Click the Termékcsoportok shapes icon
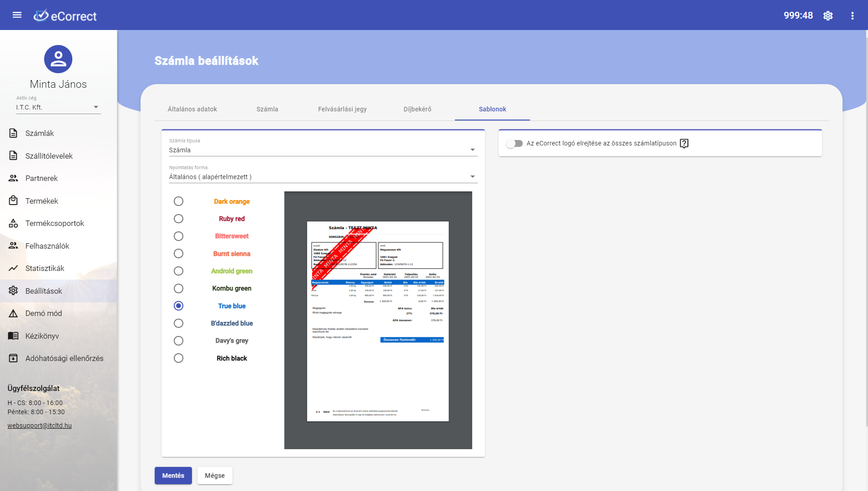868x491 pixels. click(x=13, y=223)
